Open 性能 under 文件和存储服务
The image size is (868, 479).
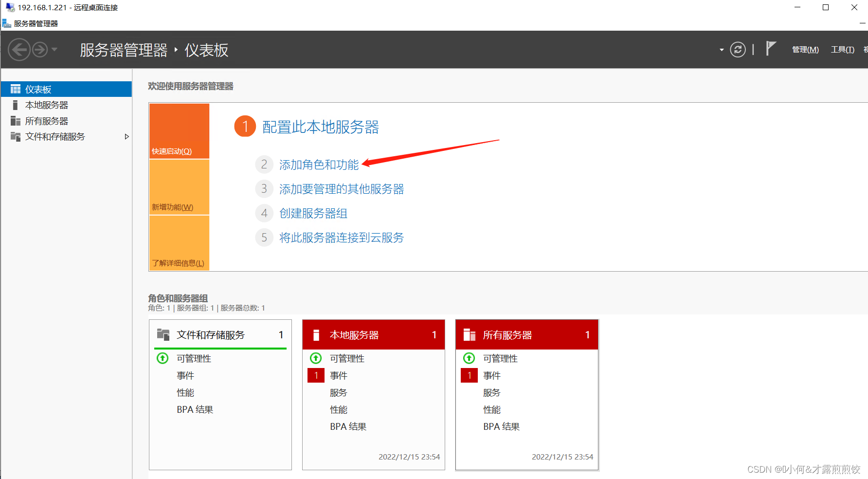[x=185, y=393]
